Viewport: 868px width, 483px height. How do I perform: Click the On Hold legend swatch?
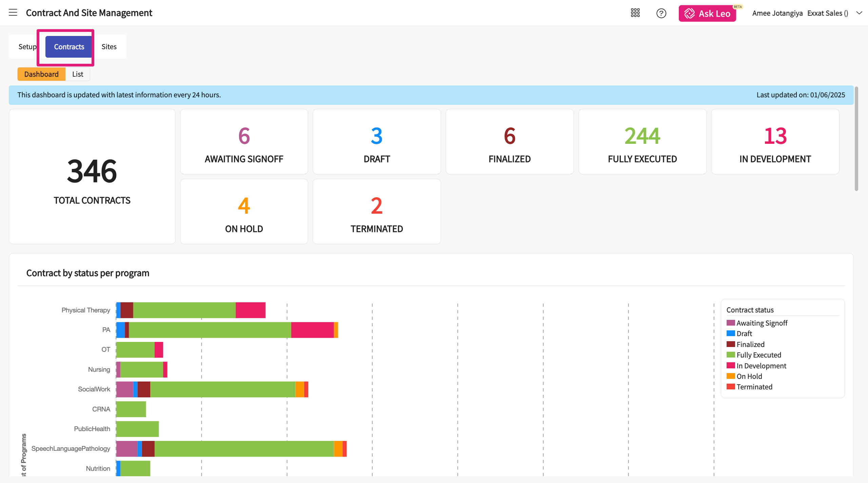pos(730,376)
